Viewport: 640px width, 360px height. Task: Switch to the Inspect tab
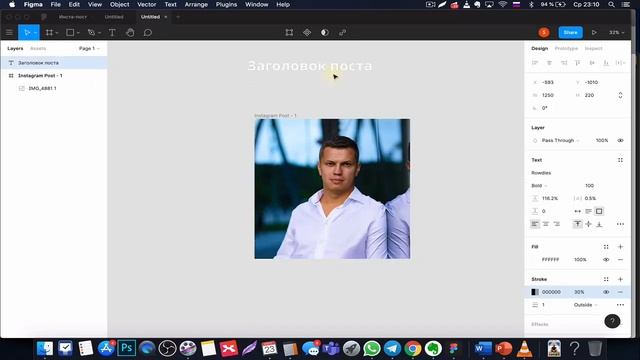[593, 49]
